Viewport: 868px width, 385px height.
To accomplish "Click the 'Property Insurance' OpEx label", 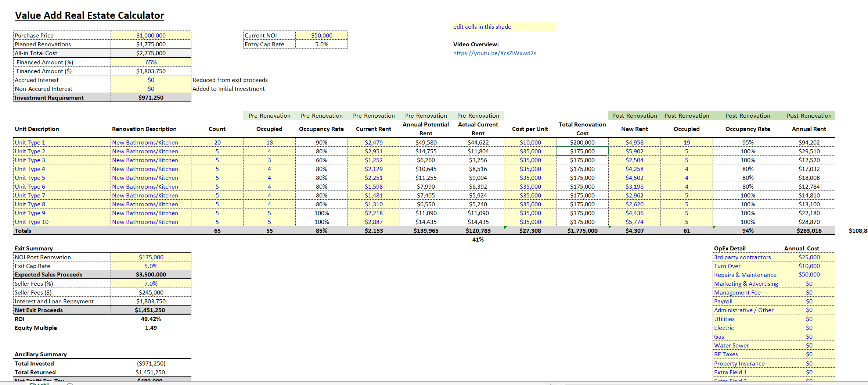I will click(x=739, y=363).
